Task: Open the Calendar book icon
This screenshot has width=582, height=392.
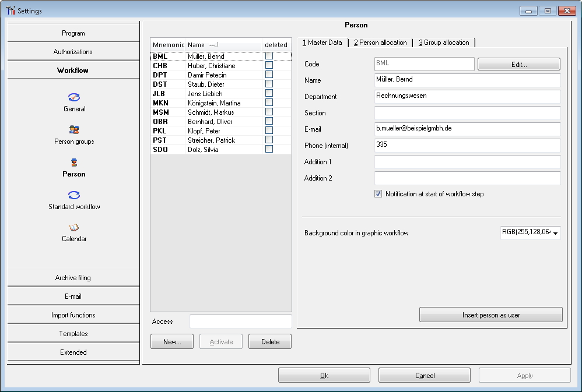Action: pyautogui.click(x=74, y=227)
